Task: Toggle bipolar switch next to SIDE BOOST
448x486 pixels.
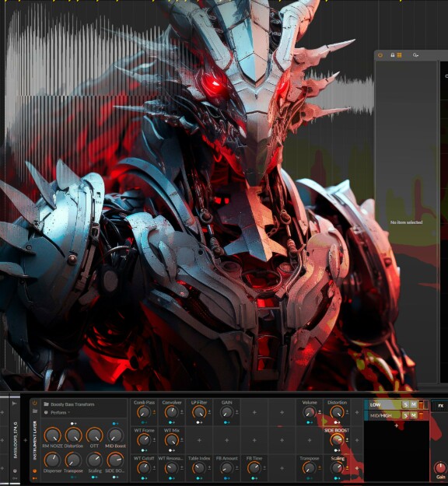Action: [x=347, y=440]
